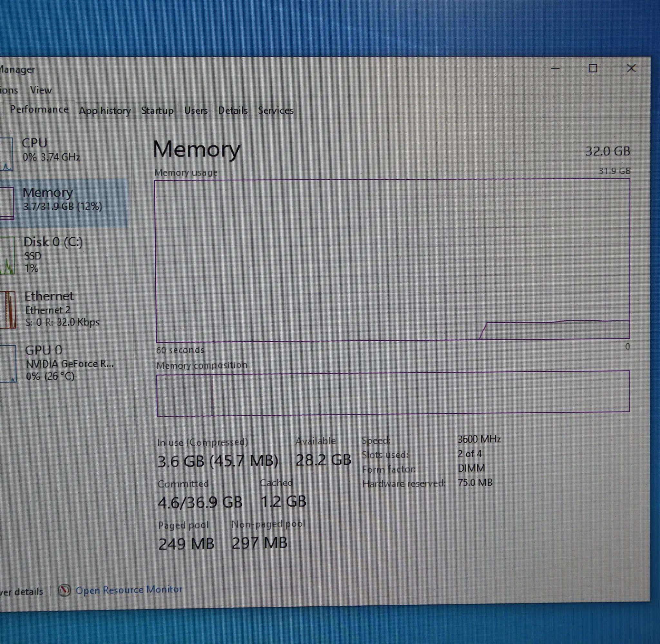
Task: Click the Ethernet throughput mini graph
Action: (7, 309)
